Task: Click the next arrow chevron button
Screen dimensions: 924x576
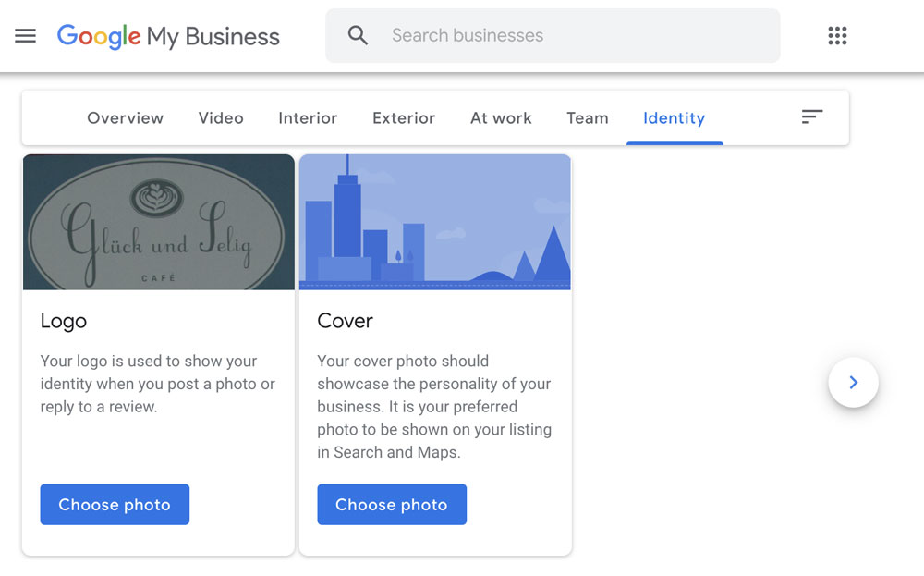Action: tap(853, 382)
